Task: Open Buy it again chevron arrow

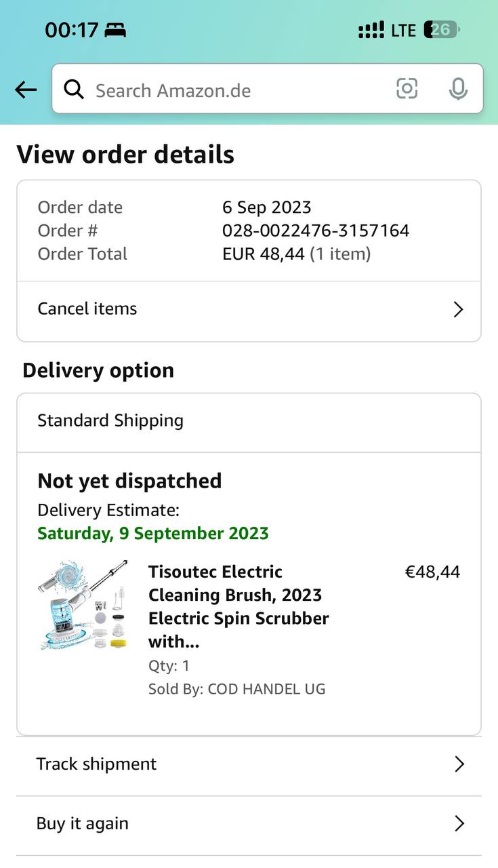Action: point(459,823)
